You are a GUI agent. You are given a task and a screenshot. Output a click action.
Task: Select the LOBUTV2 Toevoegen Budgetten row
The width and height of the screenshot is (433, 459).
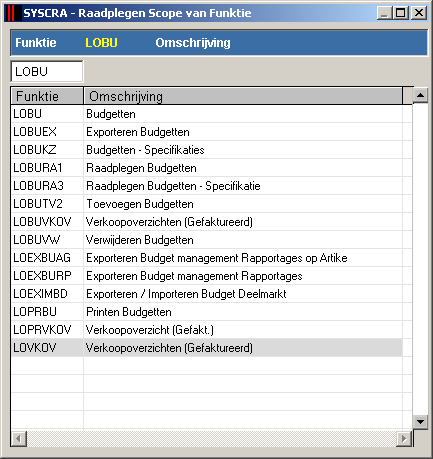pyautogui.click(x=207, y=204)
